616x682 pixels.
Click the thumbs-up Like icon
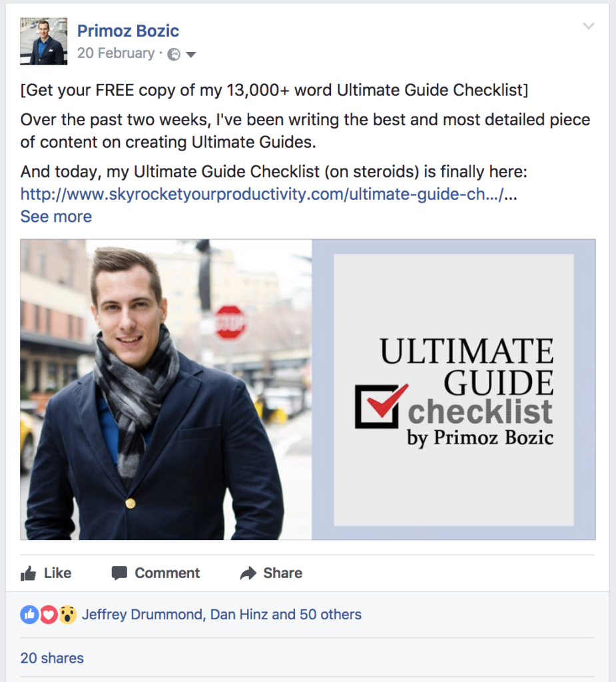coord(28,573)
